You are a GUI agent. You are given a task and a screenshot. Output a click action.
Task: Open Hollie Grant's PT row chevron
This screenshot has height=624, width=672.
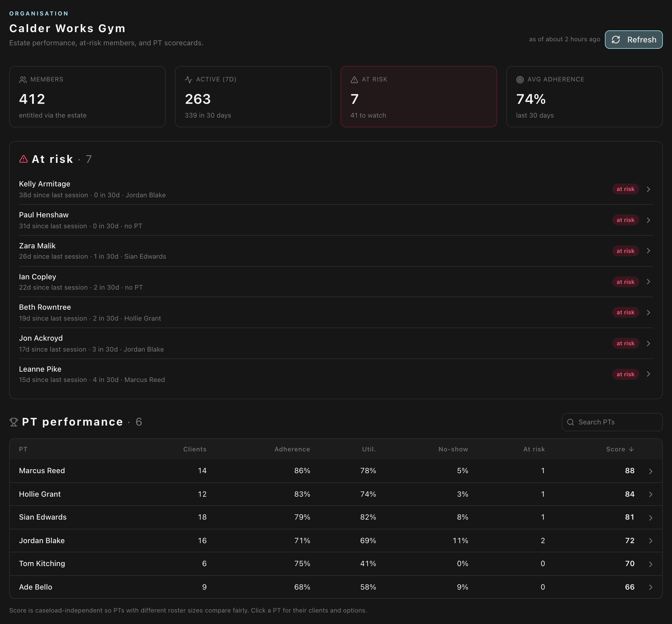pyautogui.click(x=651, y=494)
